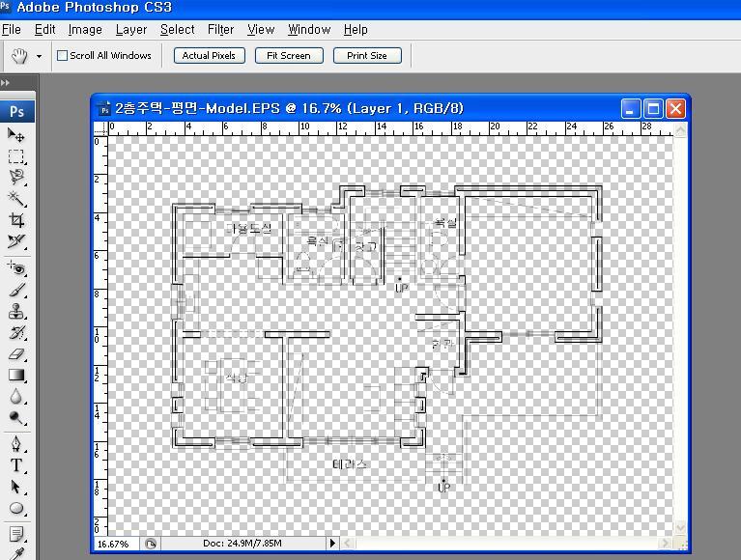
Task: Open the Image menu
Action: [85, 30]
